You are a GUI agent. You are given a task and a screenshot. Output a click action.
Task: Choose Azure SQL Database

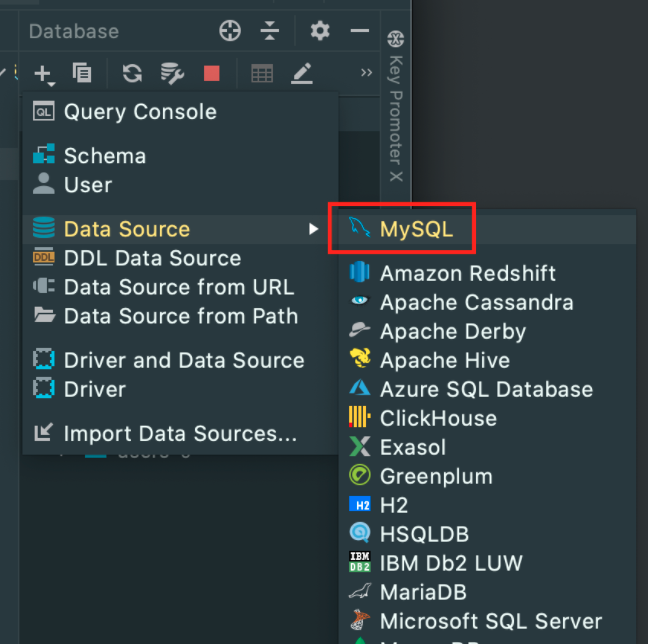coord(488,389)
